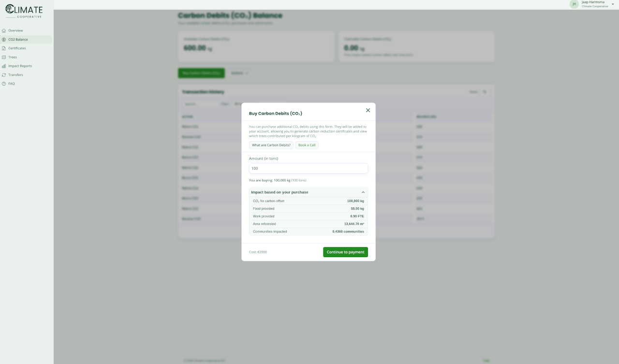Viewport: 619px width, 364px height.
Task: Click the Trees map icon in sidebar
Action: pos(4,57)
